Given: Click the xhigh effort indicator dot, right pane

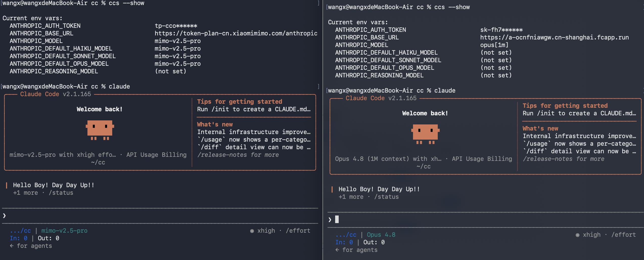Looking at the screenshot, I should tap(578, 235).
